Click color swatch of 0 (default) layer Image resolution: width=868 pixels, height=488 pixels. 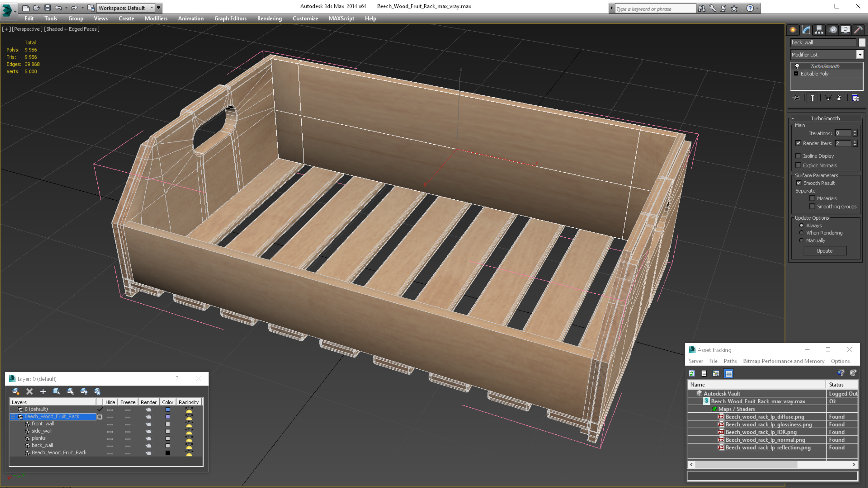point(168,410)
